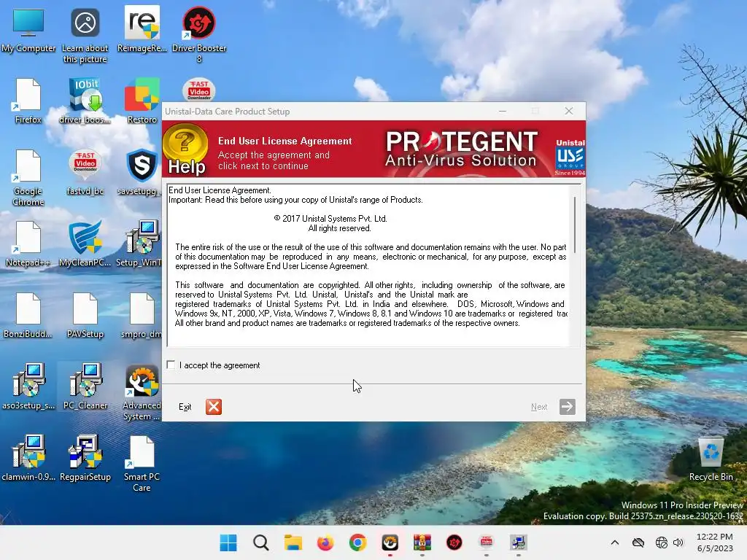The image size is (747, 560).
Task: Select the MyCleanPC... desktop icon
Action: [85, 244]
